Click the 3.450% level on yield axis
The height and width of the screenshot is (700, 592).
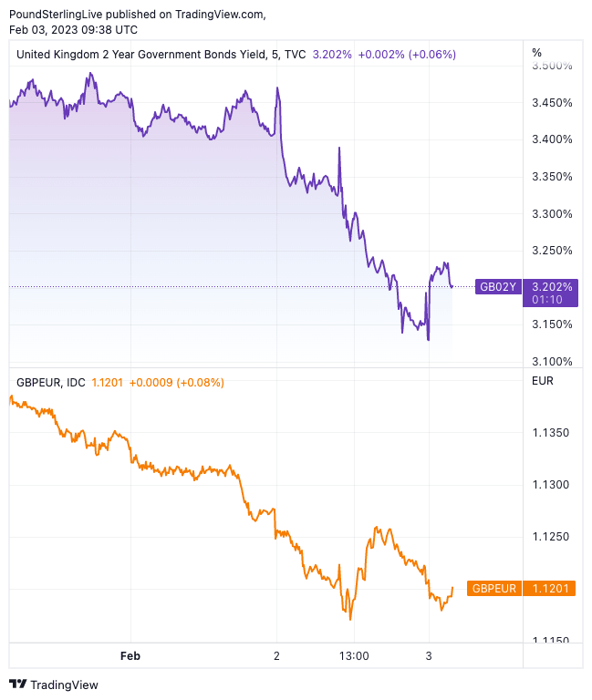553,103
